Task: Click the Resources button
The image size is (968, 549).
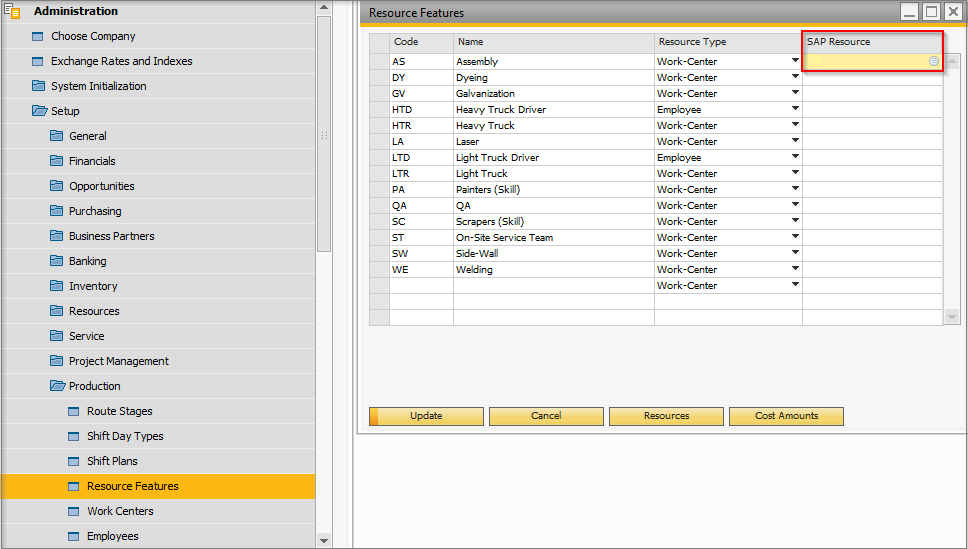Action: point(666,416)
